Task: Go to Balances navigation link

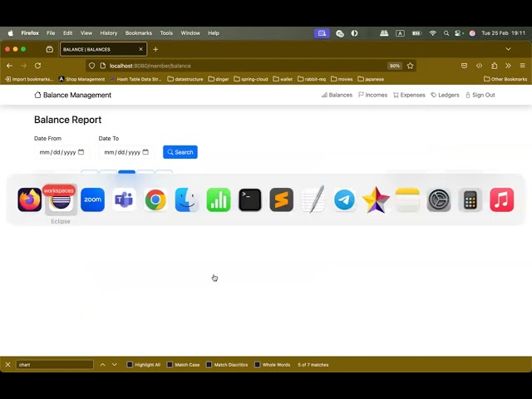Action: (x=337, y=95)
